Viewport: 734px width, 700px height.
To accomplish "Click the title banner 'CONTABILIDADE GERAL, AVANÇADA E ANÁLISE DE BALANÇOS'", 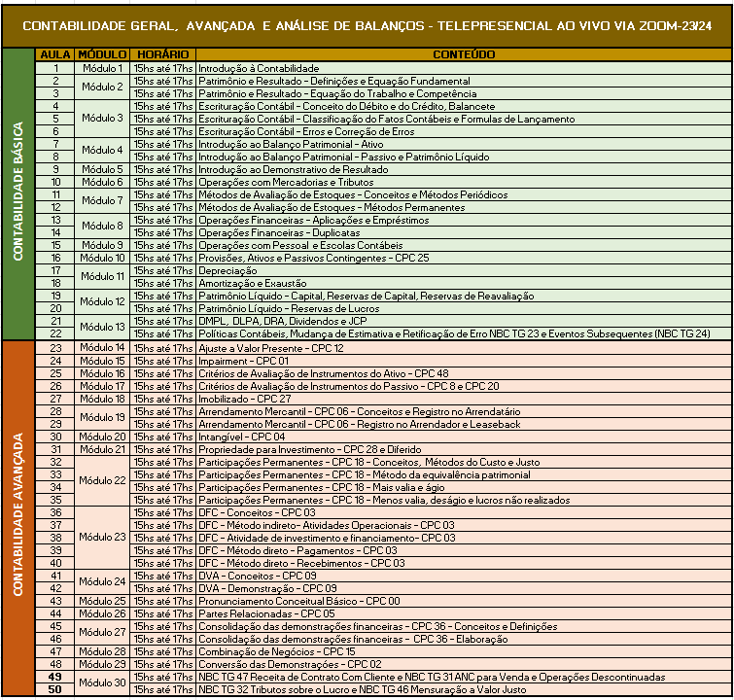I will tap(367, 25).
